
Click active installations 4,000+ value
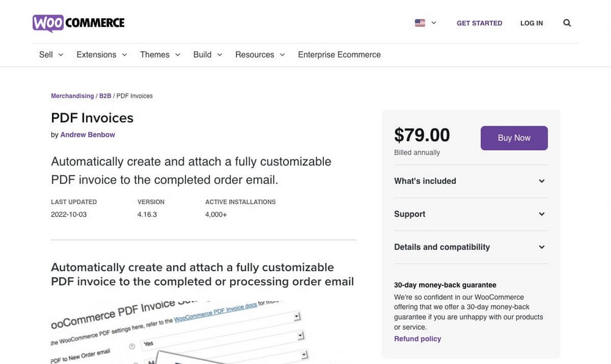point(216,214)
